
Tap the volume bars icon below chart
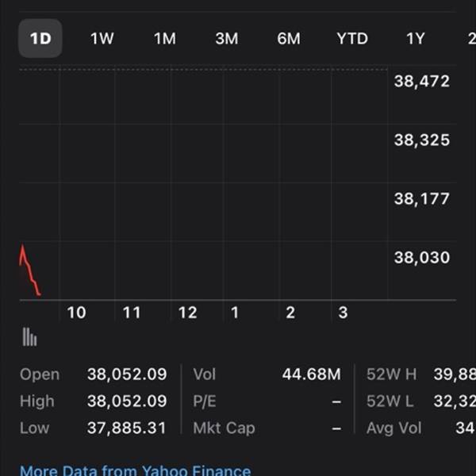[30, 336]
